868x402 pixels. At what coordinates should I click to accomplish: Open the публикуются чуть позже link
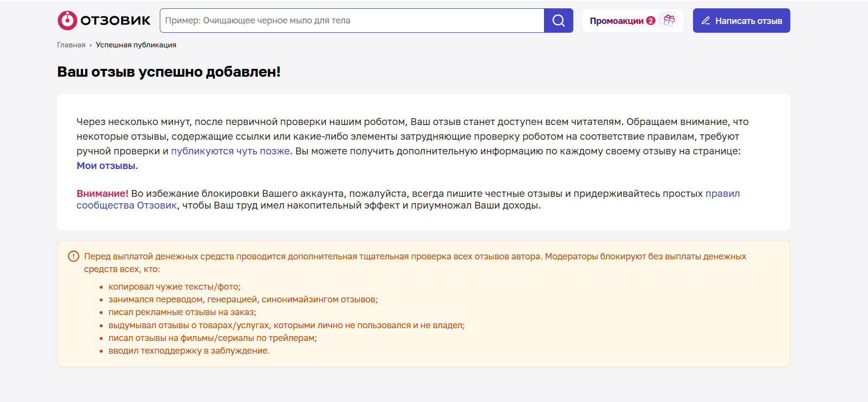click(230, 151)
